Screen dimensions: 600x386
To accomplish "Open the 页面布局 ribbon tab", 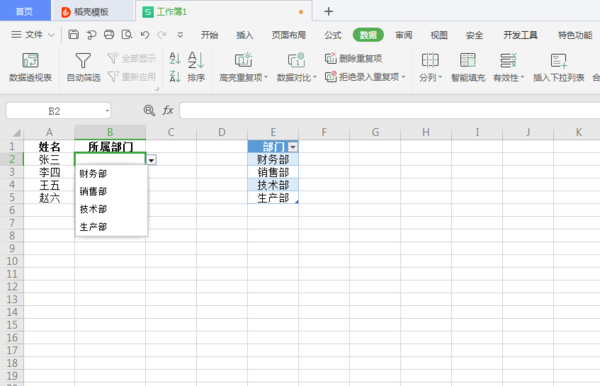I will click(x=289, y=35).
